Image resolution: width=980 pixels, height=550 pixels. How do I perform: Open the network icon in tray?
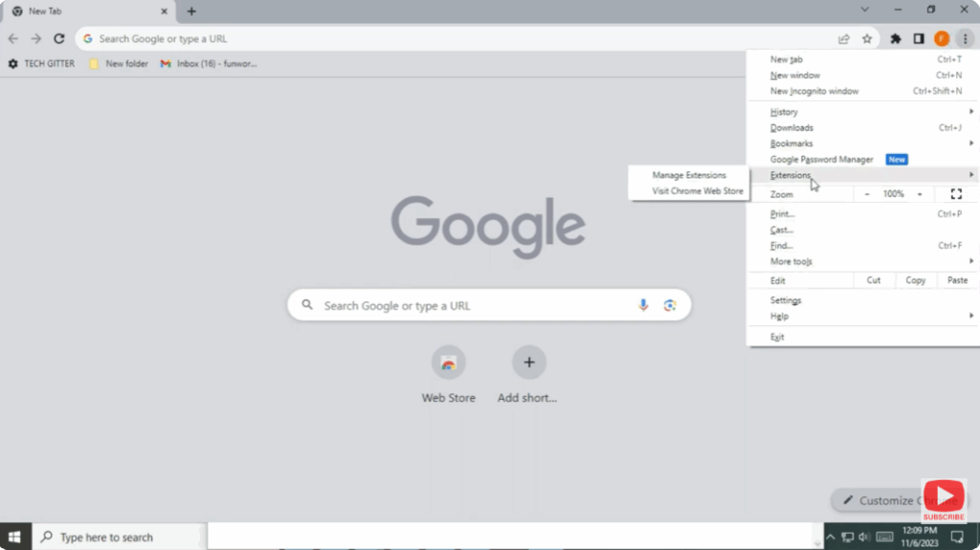tap(848, 537)
